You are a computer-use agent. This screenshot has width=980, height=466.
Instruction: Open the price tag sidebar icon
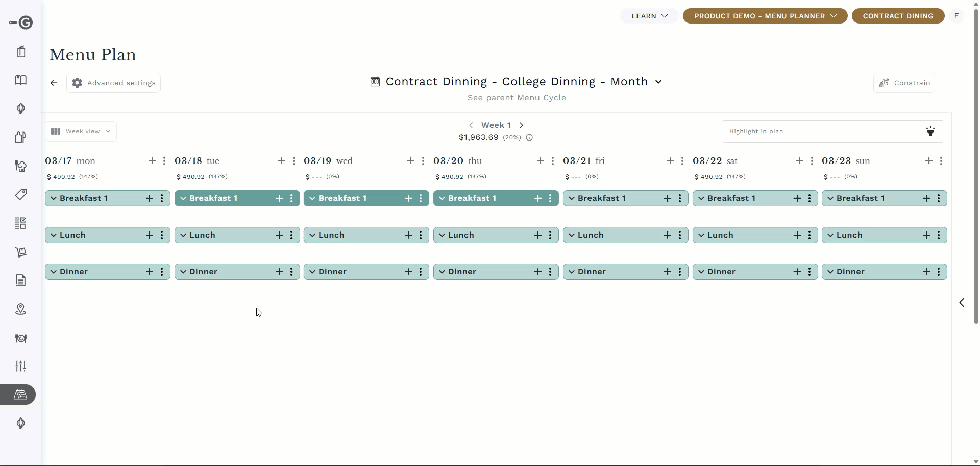[20, 194]
